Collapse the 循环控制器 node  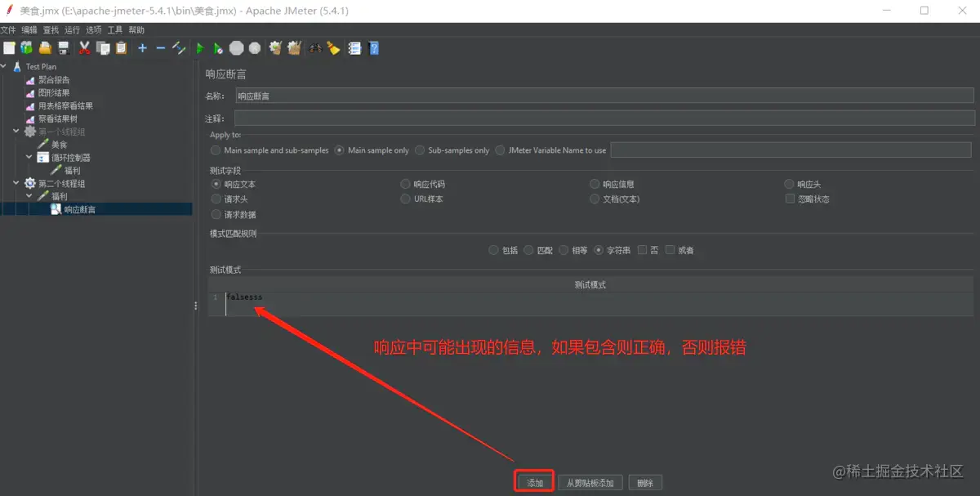[x=29, y=158]
